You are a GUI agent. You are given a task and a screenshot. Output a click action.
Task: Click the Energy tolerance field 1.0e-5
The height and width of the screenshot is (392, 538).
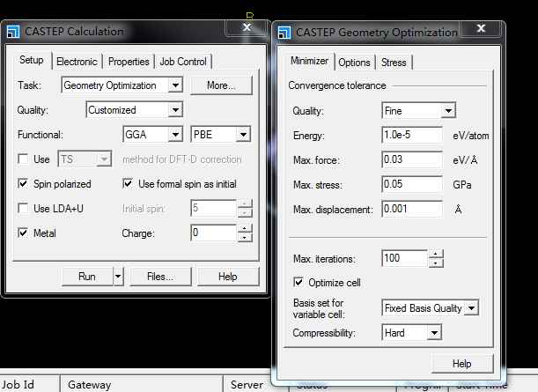(x=412, y=135)
